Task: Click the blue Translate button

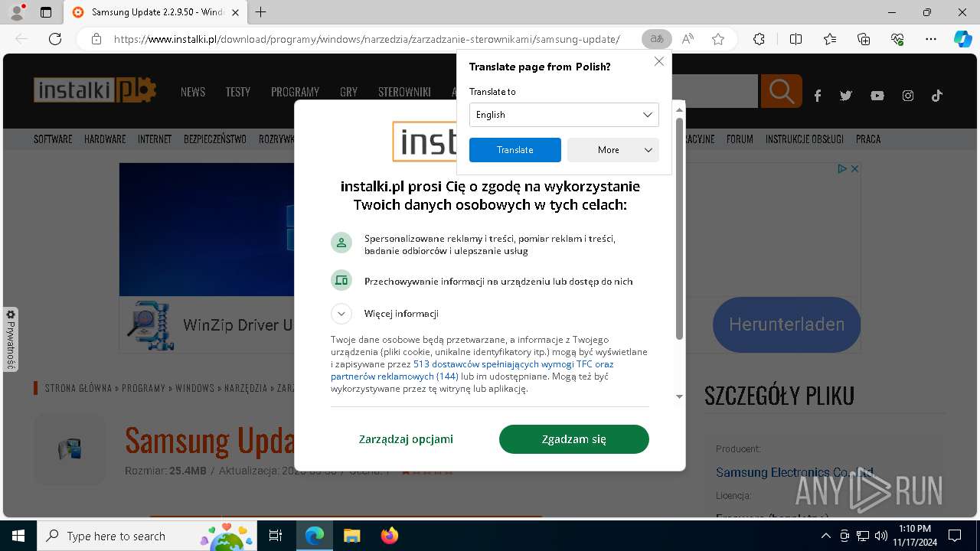Action: [x=515, y=150]
